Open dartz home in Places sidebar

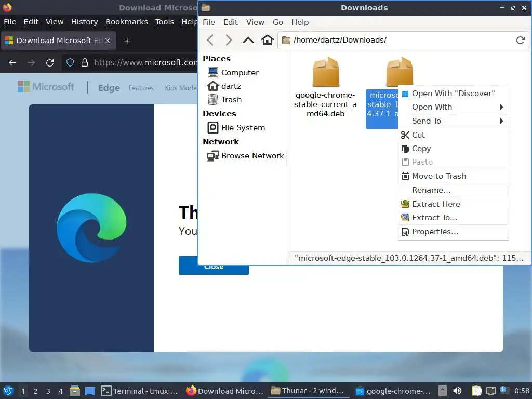coord(224,86)
